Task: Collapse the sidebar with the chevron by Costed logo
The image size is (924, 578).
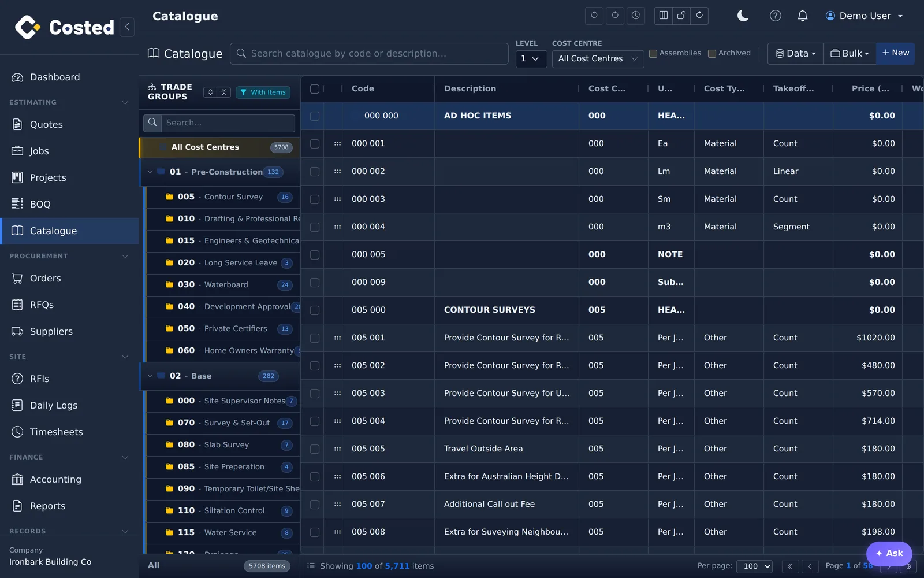Action: click(127, 27)
